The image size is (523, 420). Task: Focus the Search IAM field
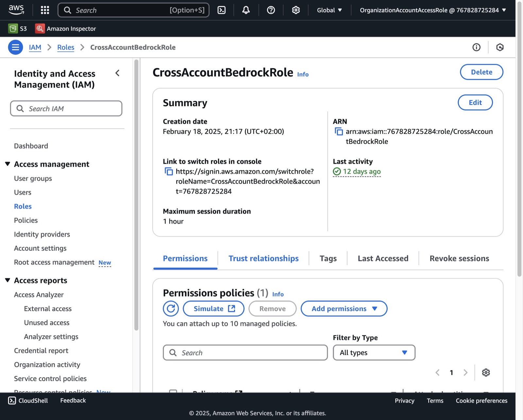(x=66, y=109)
